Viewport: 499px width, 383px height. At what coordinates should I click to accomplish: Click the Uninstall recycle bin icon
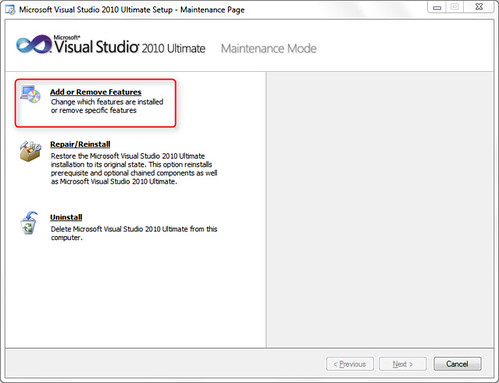point(29,223)
